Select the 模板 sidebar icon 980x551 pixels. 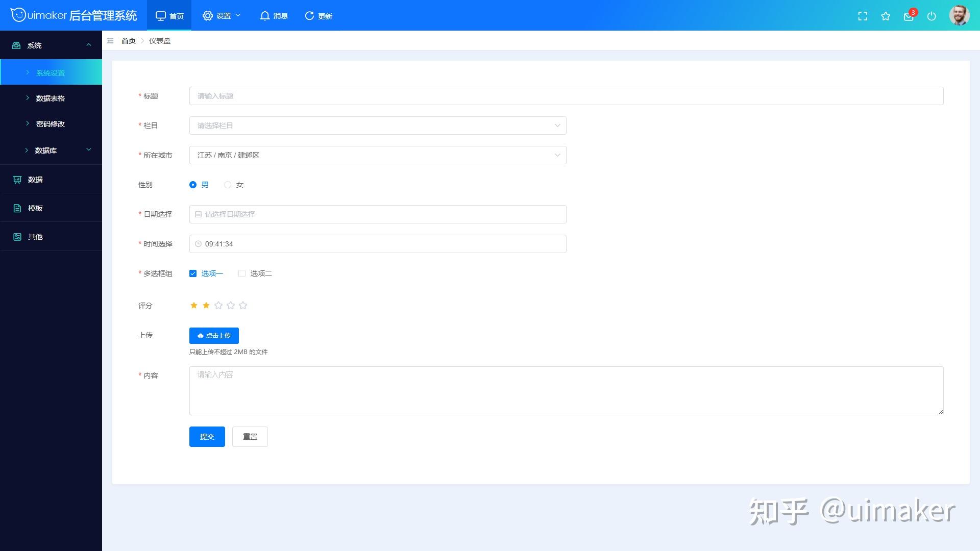17,208
